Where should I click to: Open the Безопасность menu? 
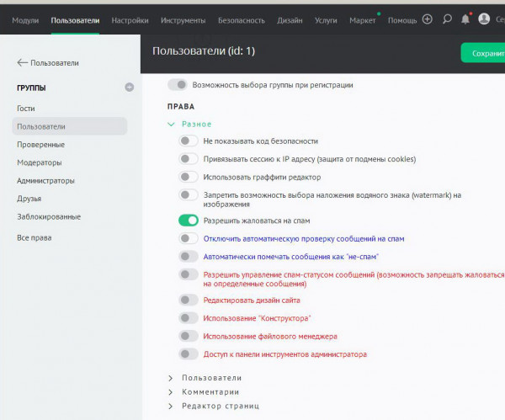click(x=242, y=20)
